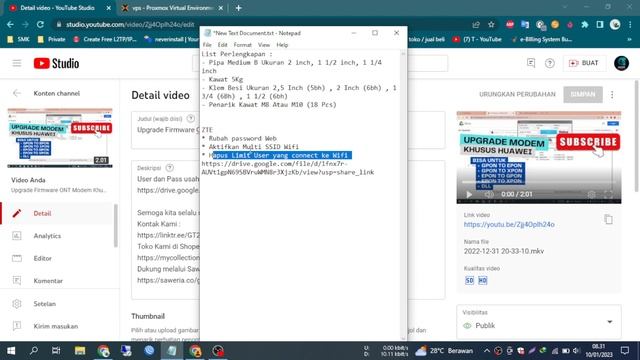Open Notepad Format menu
The height and width of the screenshot is (360, 640).
coord(242,45)
